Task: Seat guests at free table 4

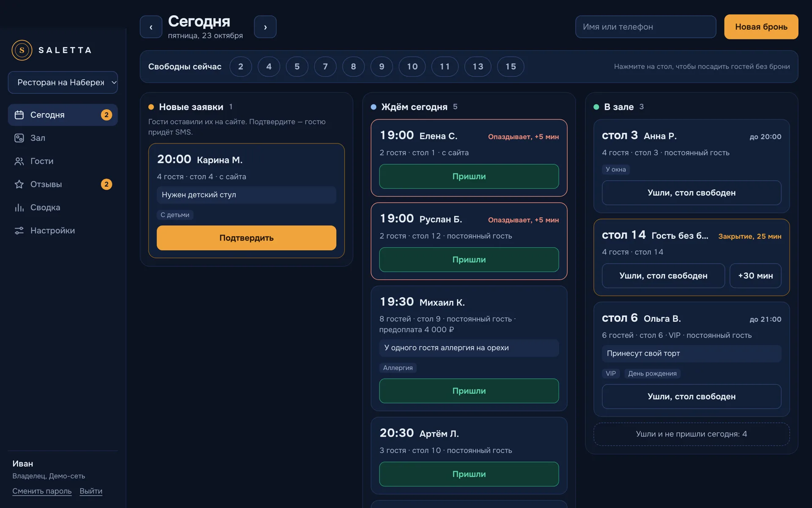Action: (269, 66)
